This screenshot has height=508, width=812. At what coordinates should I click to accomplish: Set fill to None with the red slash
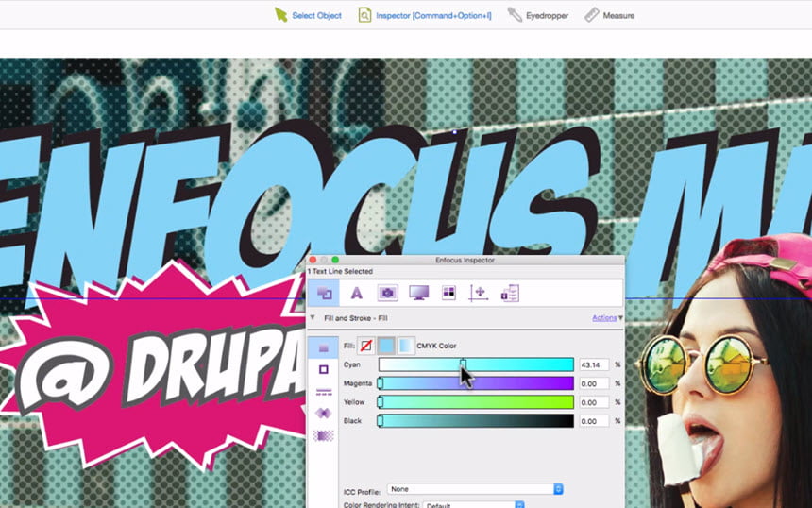click(366, 346)
